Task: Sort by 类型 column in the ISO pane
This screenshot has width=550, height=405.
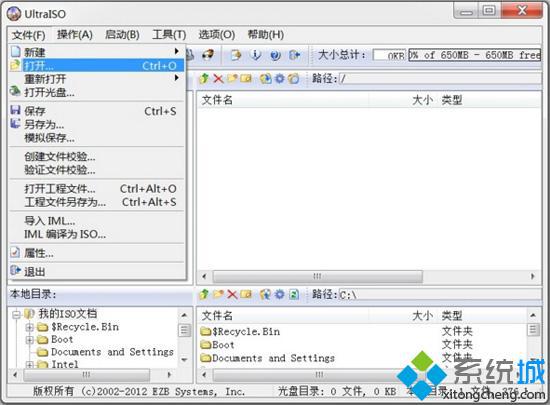Action: (x=490, y=100)
